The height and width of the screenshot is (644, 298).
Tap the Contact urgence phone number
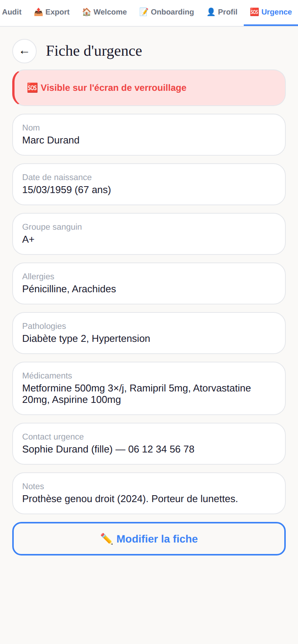161,449
